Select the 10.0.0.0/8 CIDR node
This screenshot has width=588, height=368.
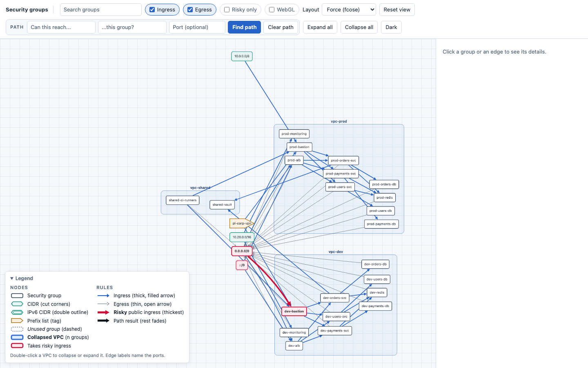[x=242, y=56]
